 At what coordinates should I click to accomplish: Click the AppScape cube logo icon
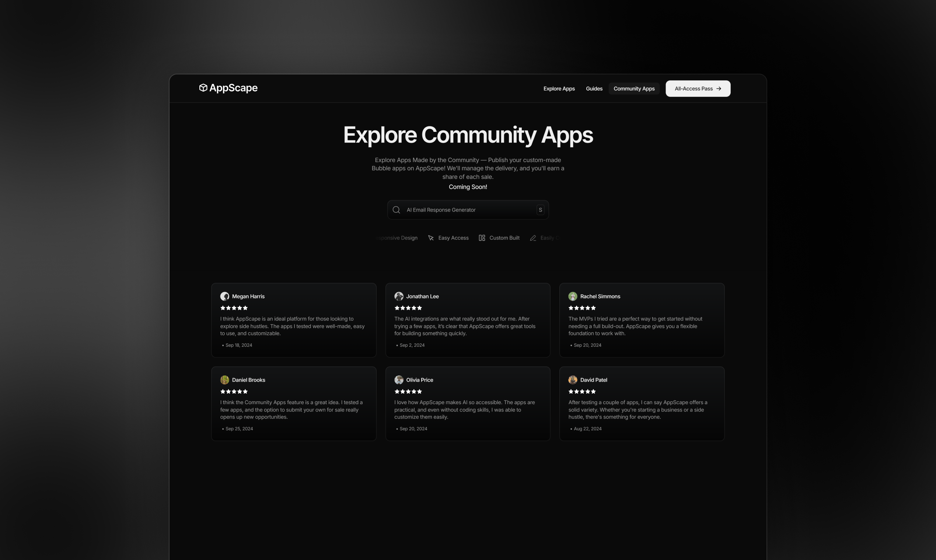(203, 88)
